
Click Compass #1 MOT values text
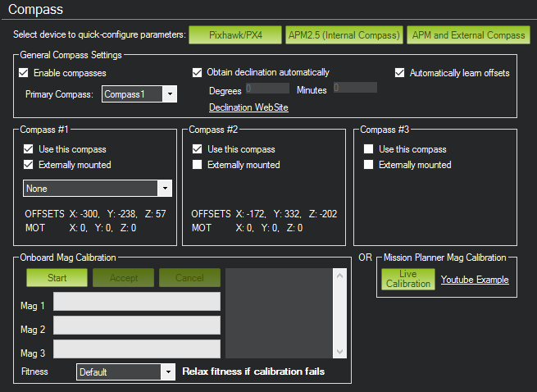81,228
